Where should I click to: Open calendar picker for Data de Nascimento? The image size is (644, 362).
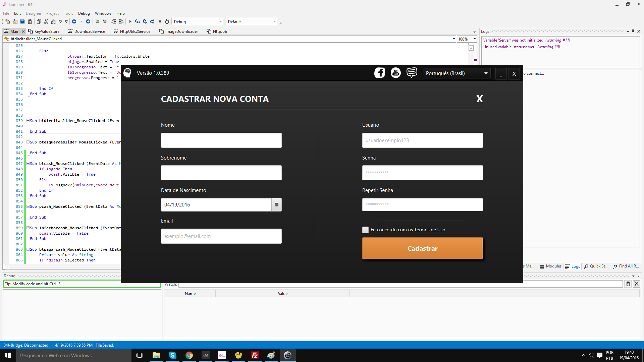(x=276, y=205)
